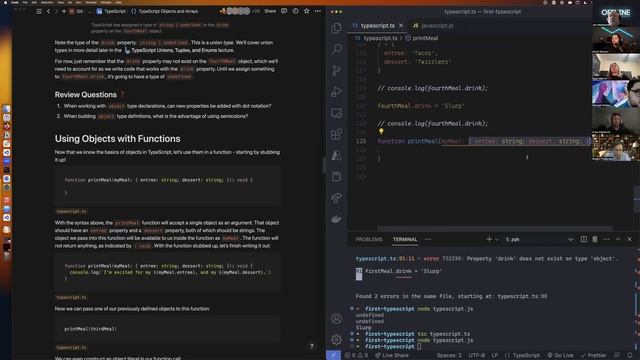Open the Source Control view
Image resolution: width=640 pixels, height=360 pixels.
click(336, 70)
